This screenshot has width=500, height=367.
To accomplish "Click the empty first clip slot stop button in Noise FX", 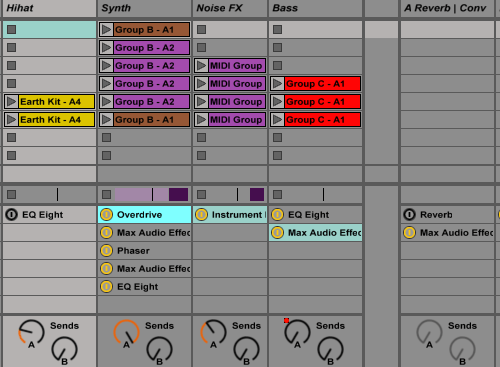I will tap(201, 30).
